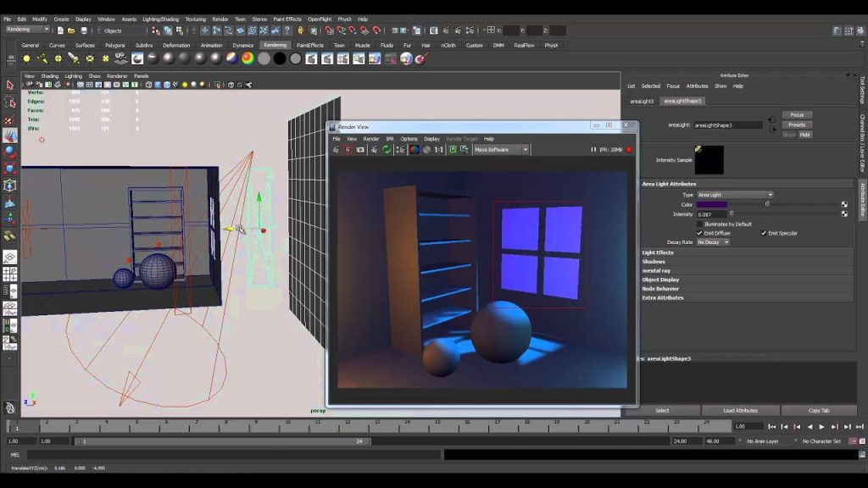Viewport: 868px width, 488px height.
Task: Open the Paint Effects main menu
Action: pyautogui.click(x=287, y=19)
